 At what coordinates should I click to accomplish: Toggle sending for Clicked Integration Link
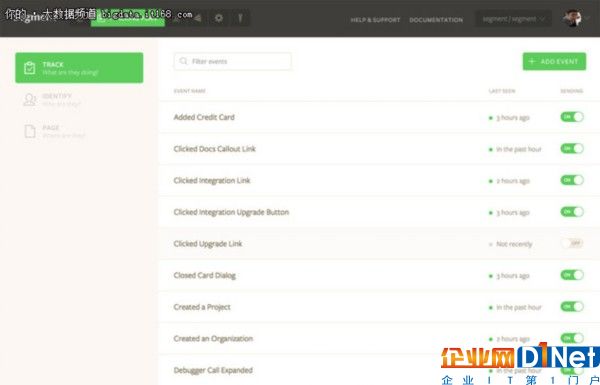pos(572,180)
